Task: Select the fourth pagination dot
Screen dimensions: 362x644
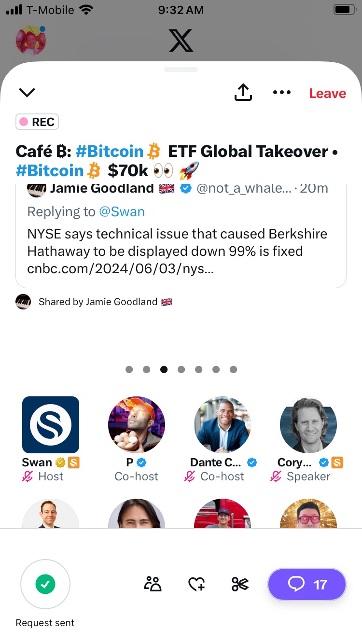Action: tap(181, 369)
